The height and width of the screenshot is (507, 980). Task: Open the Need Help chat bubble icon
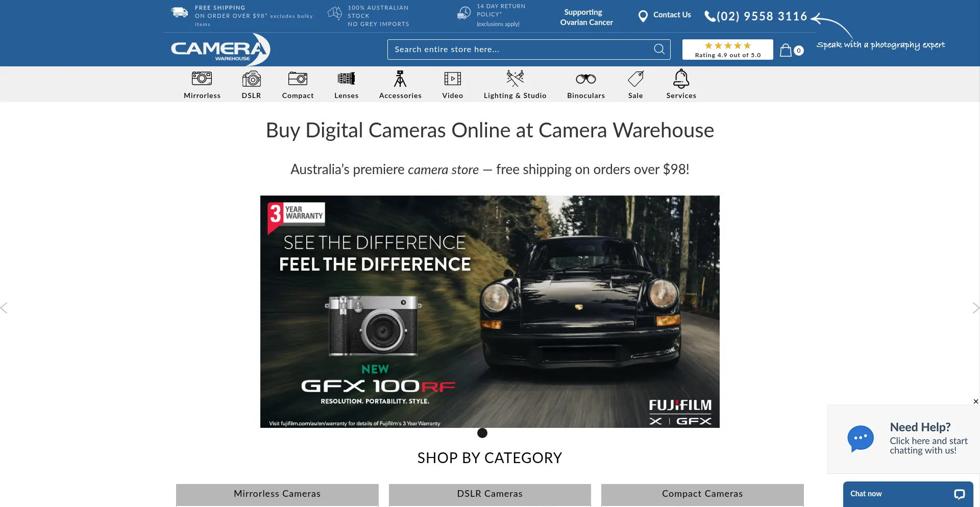click(x=861, y=438)
